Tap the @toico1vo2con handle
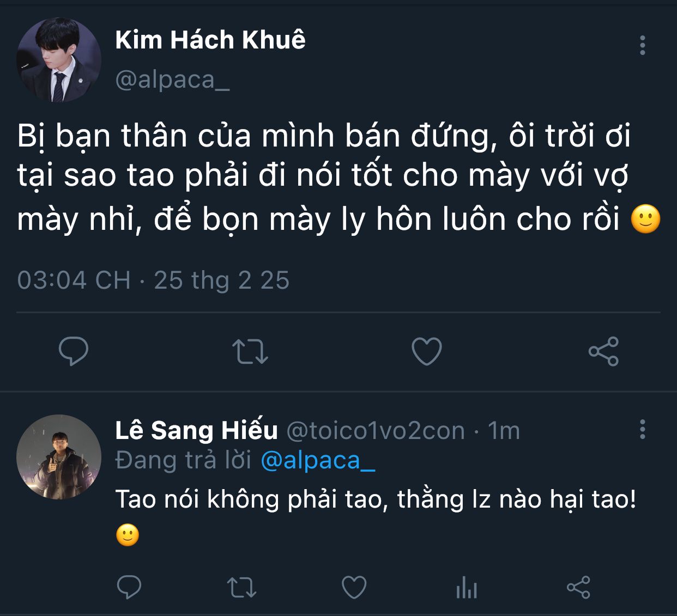This screenshot has height=616, width=677. [x=376, y=431]
